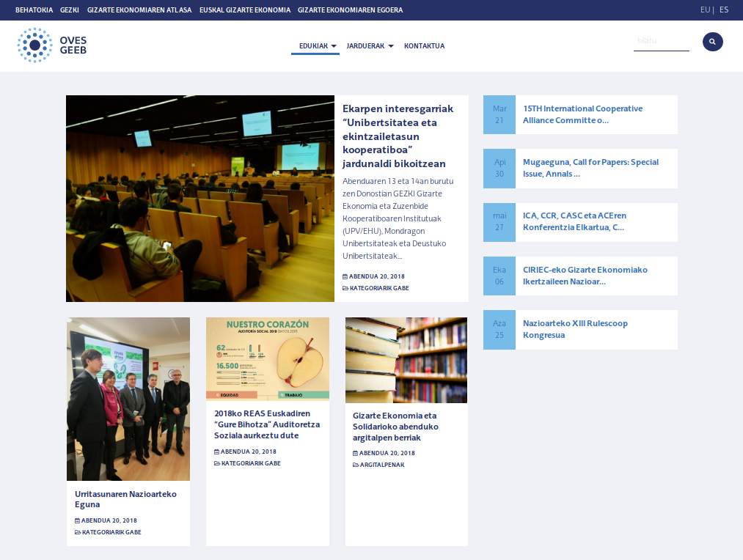Open the Nuestro Corazón apple infographic thumbnail
Screen dimensions: 743x560
(267, 360)
